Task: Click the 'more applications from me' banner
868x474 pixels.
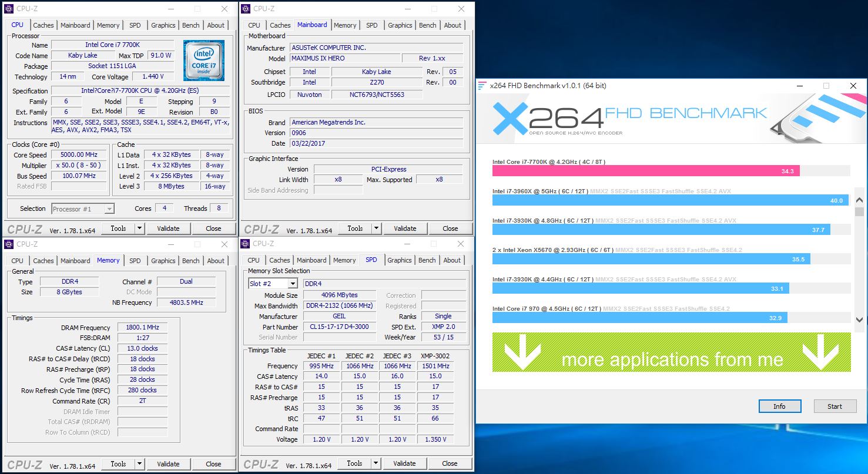Action: [x=672, y=352]
